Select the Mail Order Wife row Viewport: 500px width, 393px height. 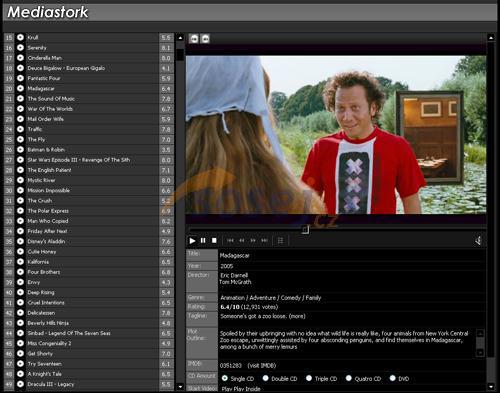click(93, 119)
